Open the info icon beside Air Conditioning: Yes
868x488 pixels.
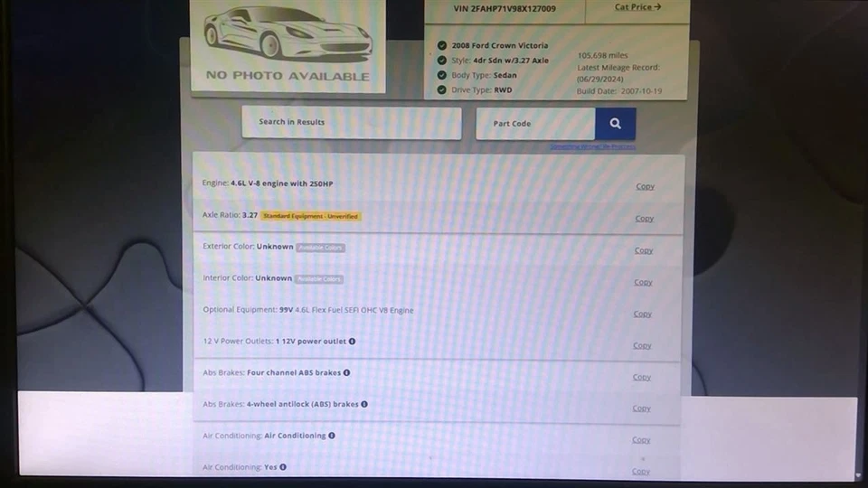[x=283, y=467]
